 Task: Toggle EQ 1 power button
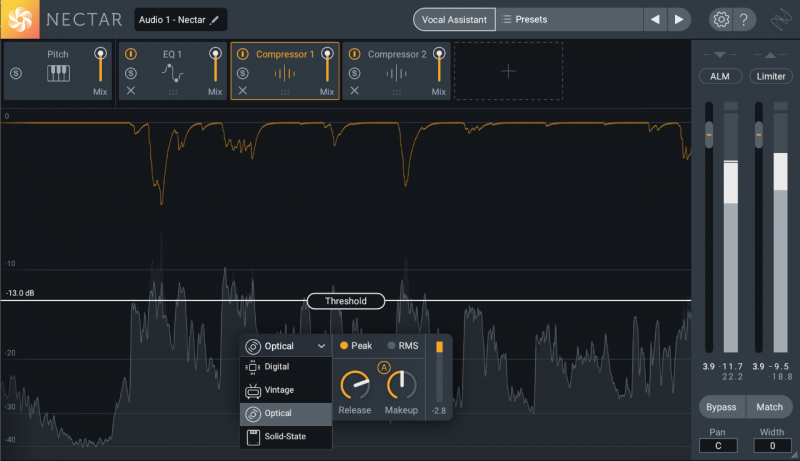[x=131, y=54]
